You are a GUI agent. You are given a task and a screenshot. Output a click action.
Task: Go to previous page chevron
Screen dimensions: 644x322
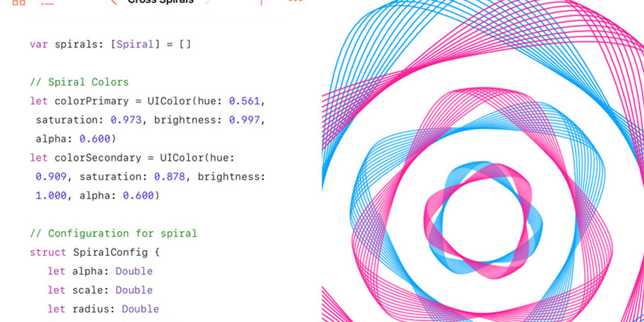113,2
